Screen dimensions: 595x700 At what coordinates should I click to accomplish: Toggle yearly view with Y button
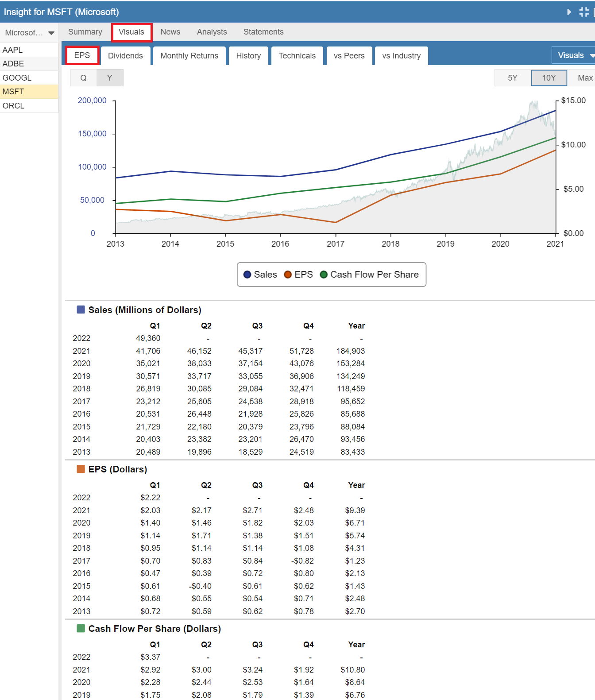pos(110,78)
